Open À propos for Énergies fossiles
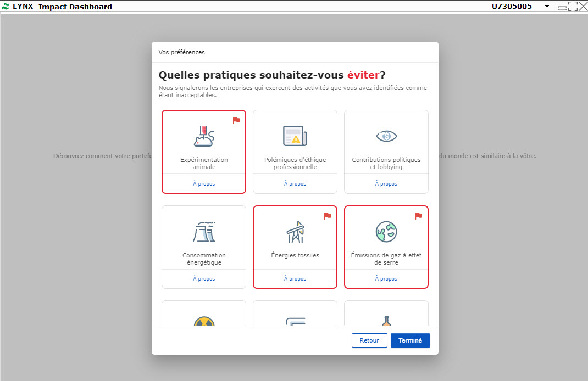 [295, 279]
